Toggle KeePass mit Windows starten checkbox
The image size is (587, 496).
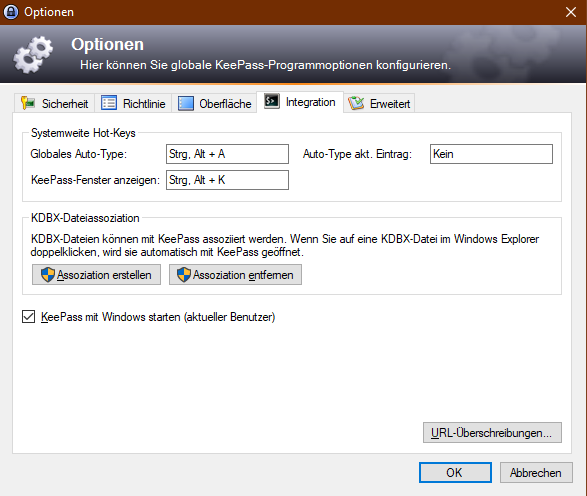[x=28, y=317]
